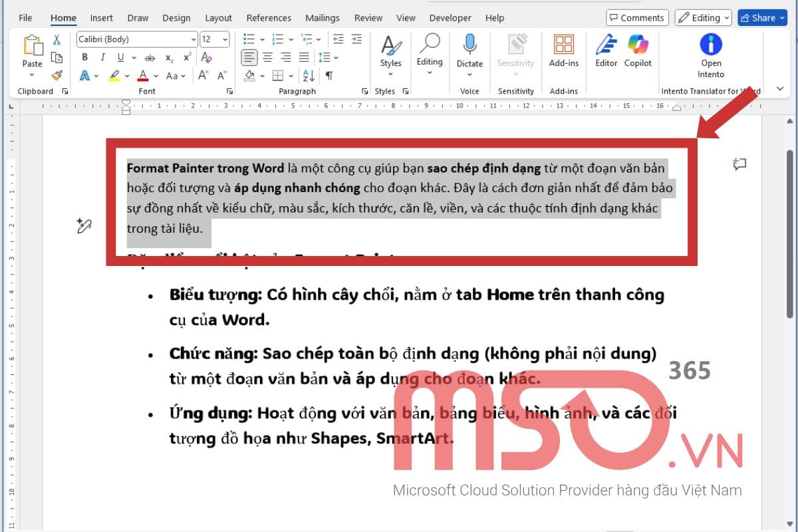Viewport: 798px width, 532px height.
Task: Toggle Center paragraph alignment
Action: (268, 58)
